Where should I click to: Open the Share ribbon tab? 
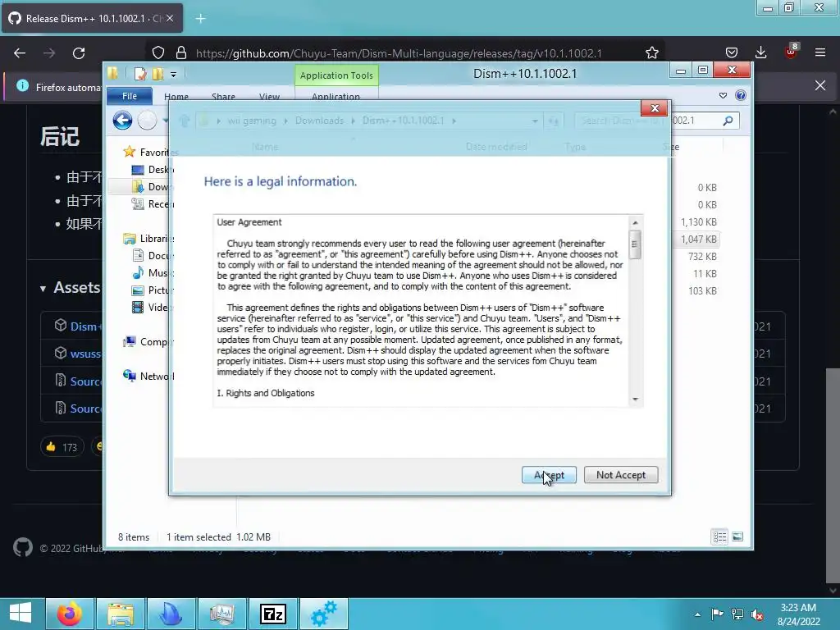[x=223, y=97]
